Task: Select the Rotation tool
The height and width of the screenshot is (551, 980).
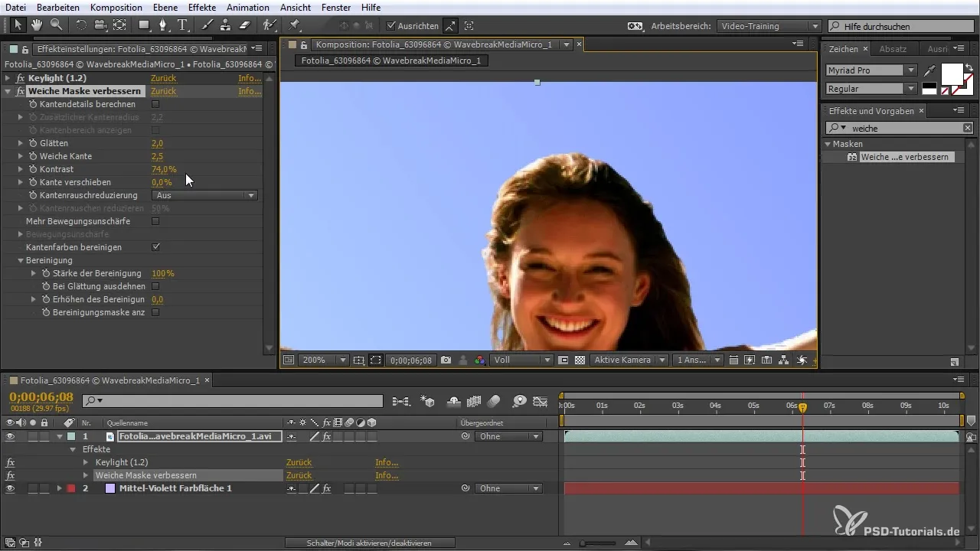Action: [x=81, y=25]
